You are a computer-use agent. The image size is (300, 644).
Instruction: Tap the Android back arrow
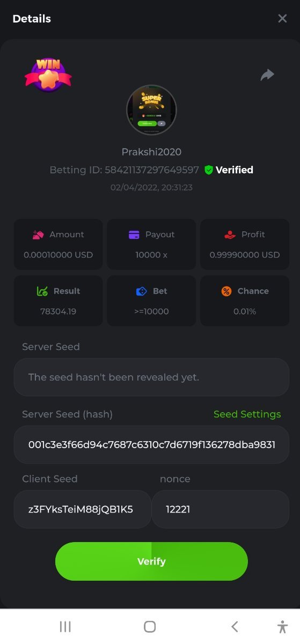point(235,626)
